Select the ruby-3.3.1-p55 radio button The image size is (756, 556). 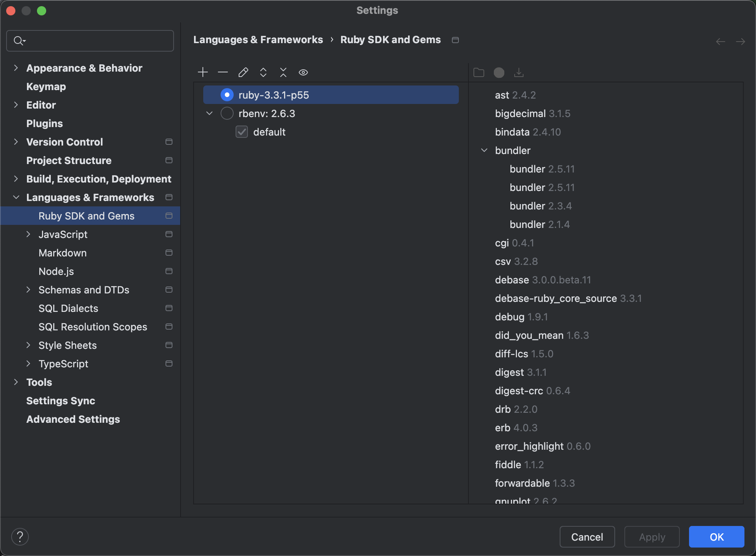click(227, 95)
